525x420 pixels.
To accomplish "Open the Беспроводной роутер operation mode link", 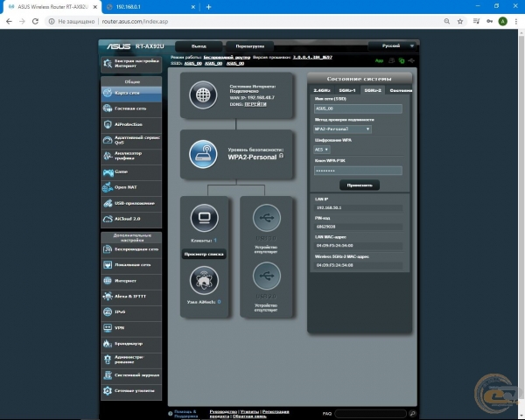I will [x=227, y=57].
